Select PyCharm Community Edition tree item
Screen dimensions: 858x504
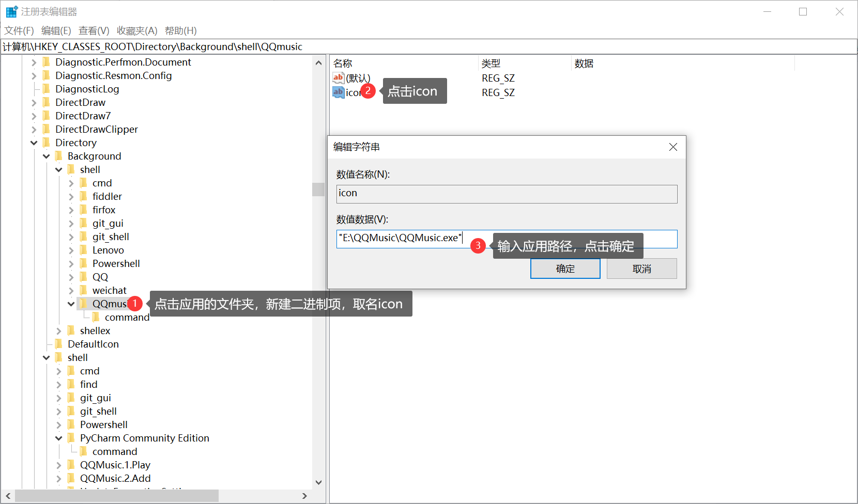point(145,438)
